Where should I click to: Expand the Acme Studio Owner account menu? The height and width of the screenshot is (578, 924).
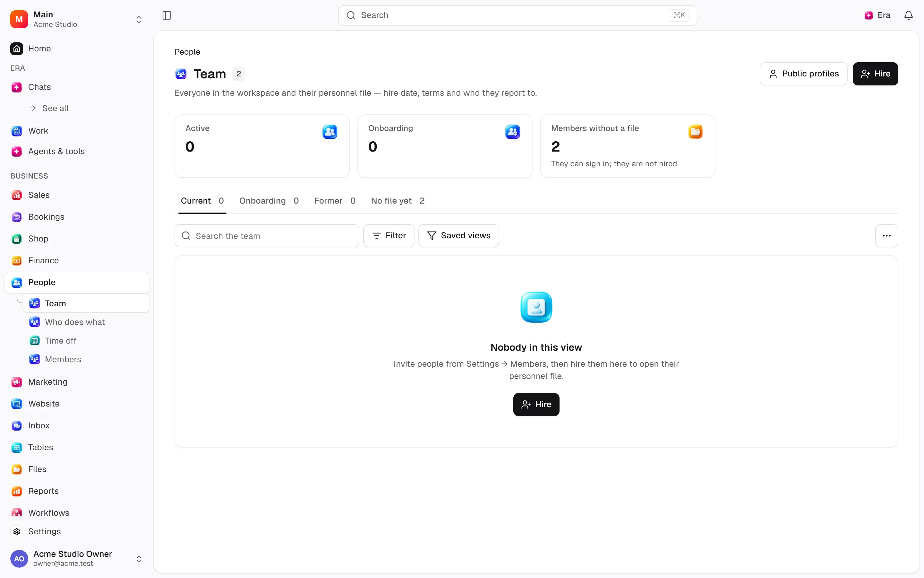[77, 558]
